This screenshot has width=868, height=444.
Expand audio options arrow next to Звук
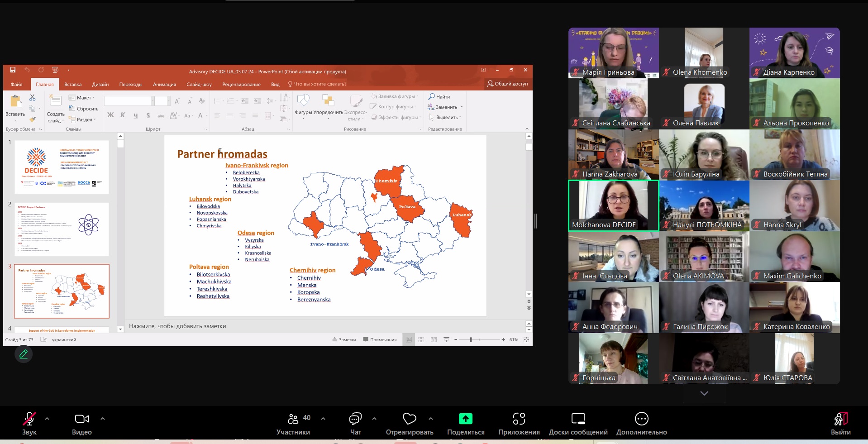point(47,419)
